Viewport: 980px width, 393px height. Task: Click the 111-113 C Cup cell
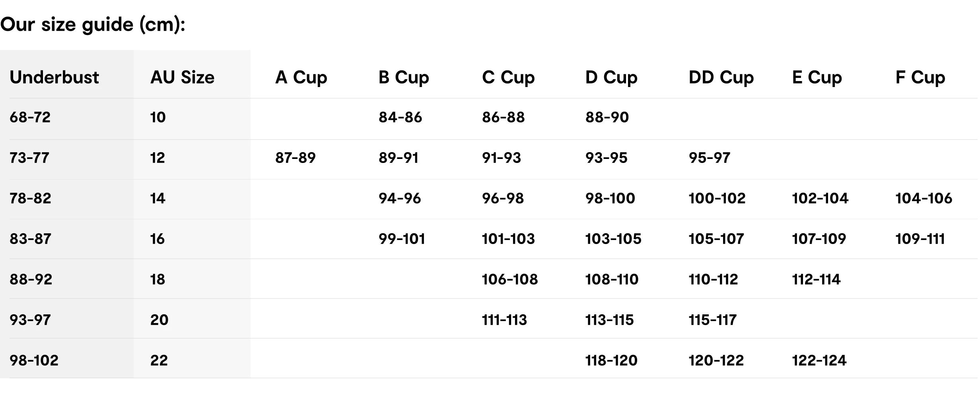(x=504, y=320)
